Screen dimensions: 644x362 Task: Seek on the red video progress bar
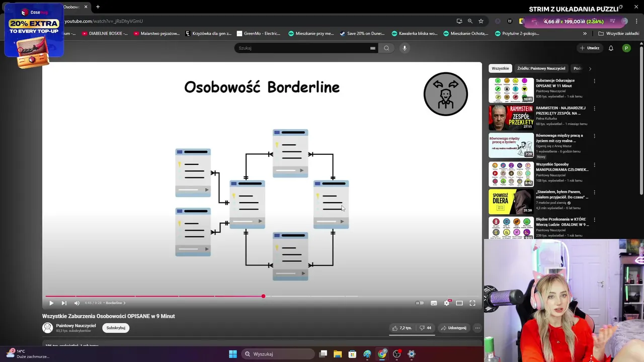pos(154,296)
